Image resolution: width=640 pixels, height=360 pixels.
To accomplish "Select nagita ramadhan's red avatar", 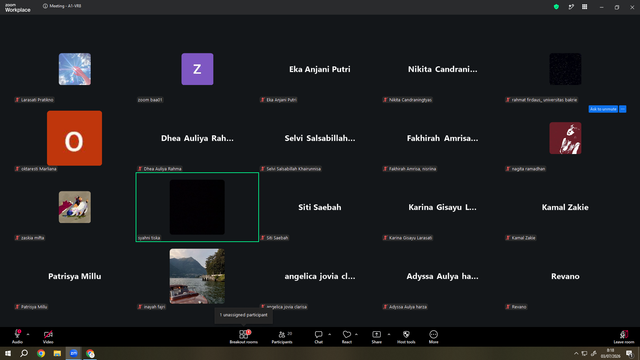I will click(x=565, y=138).
